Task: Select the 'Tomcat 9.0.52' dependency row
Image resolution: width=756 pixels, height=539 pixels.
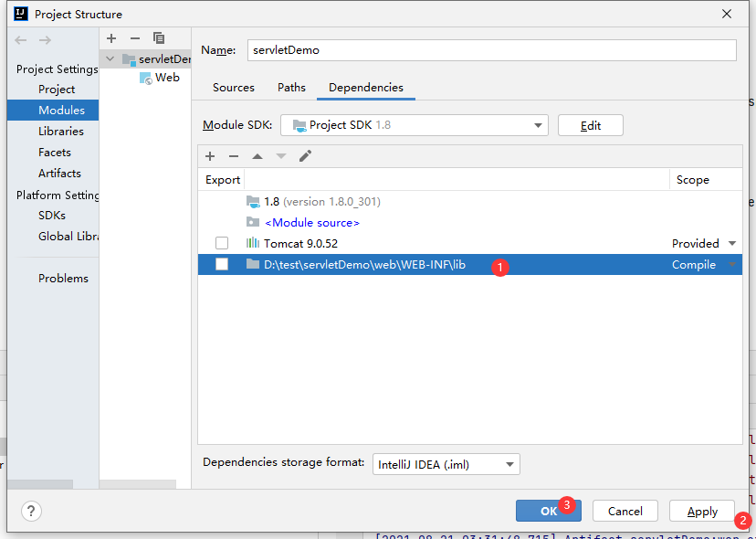Action: pyautogui.click(x=469, y=244)
